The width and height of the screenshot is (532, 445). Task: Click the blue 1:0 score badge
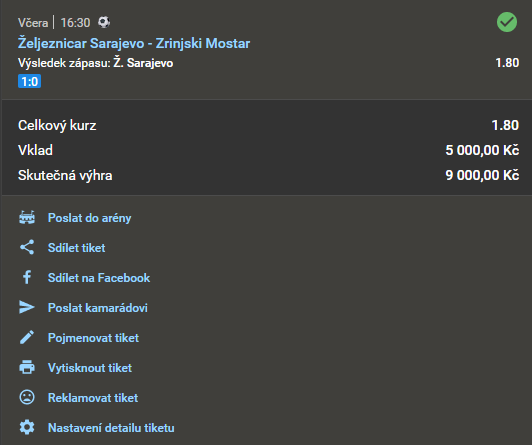[x=30, y=81]
